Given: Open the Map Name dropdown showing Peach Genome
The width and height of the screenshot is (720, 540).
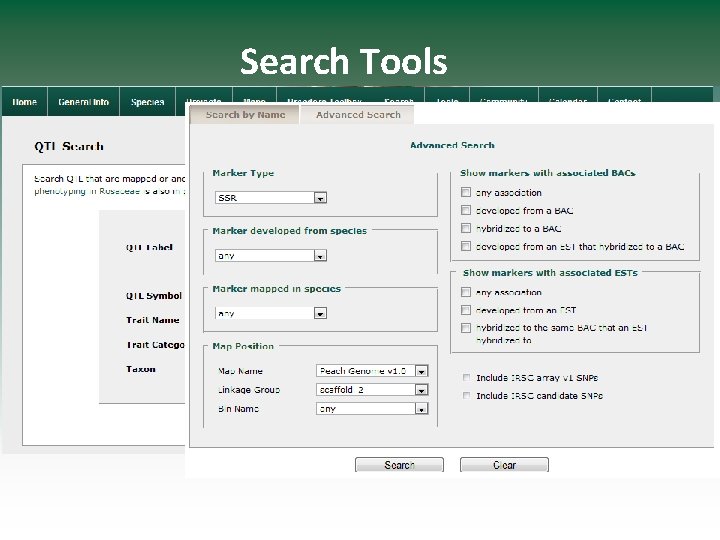Looking at the screenshot, I should coord(372,371).
